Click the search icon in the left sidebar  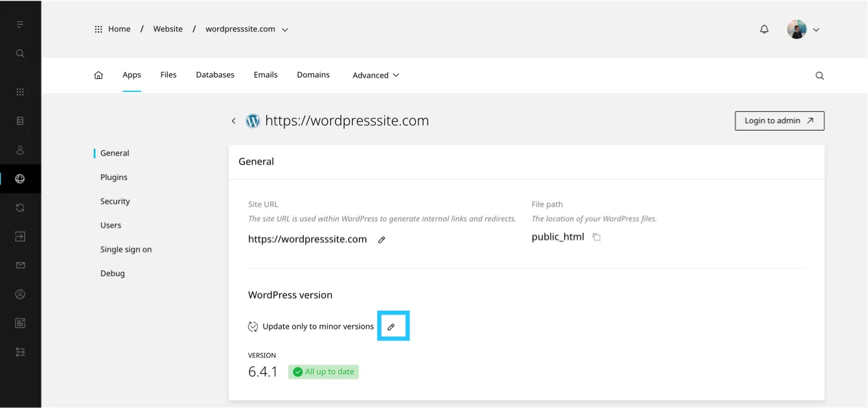tap(20, 54)
